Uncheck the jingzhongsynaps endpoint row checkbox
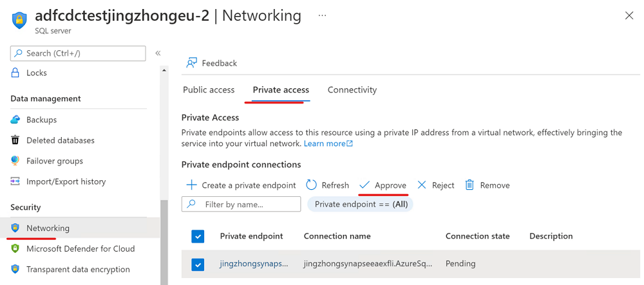The height and width of the screenshot is (285, 644). tap(198, 264)
